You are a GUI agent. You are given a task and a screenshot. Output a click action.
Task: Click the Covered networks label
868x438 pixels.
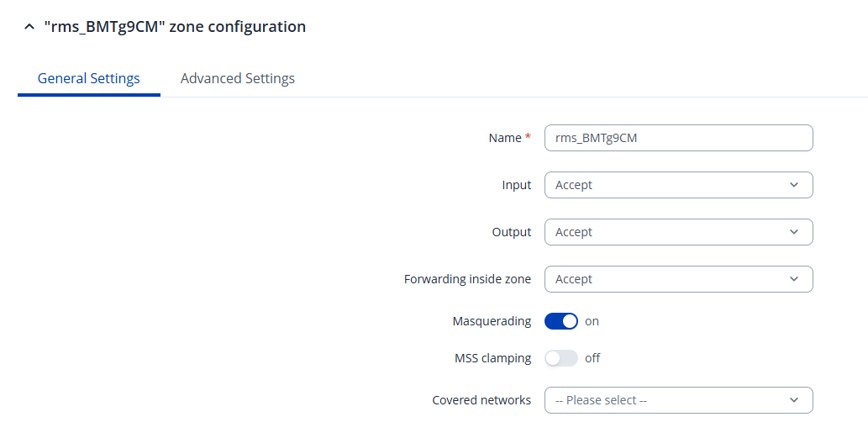pos(481,400)
